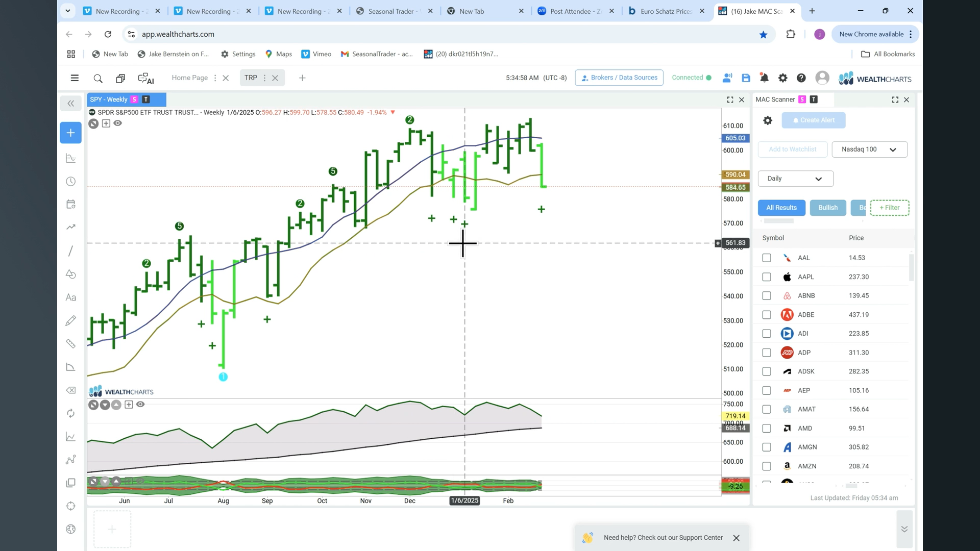Click the Add to Watchlist button

[792, 149]
